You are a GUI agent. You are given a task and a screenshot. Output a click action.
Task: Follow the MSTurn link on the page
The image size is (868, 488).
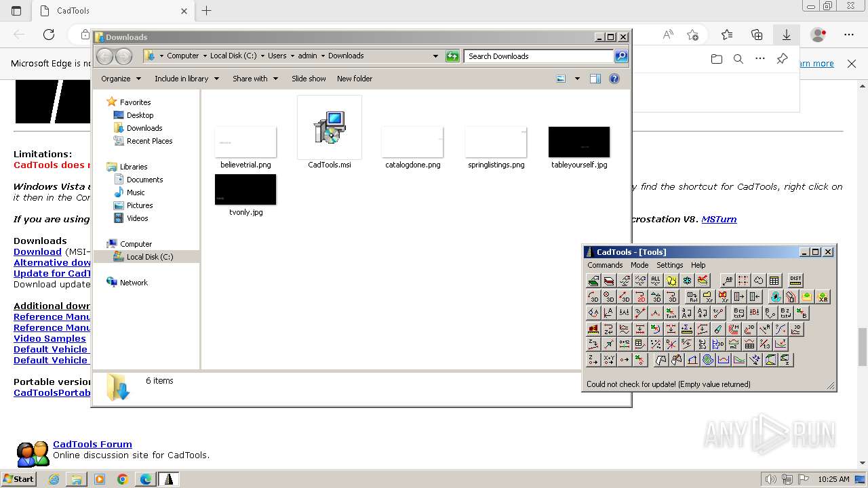719,219
